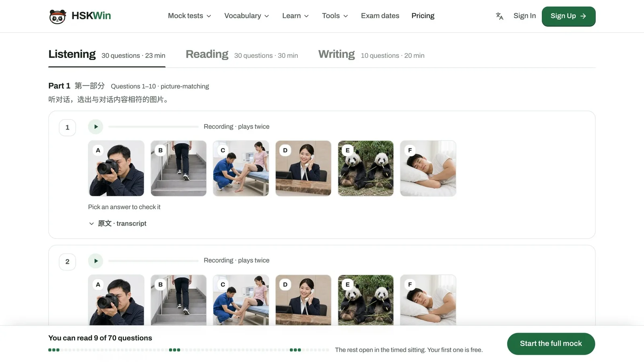The height and width of the screenshot is (362, 644).
Task: Open the Mock tests dropdown menu
Action: pos(190,16)
